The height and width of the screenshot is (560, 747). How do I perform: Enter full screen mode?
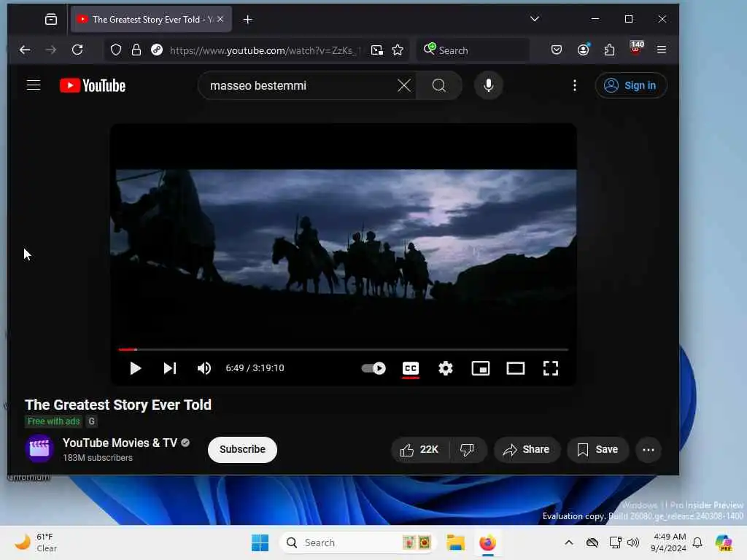coord(551,368)
